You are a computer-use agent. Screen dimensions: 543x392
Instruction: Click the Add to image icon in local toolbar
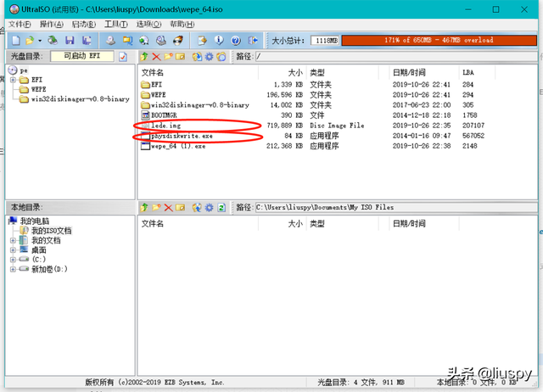click(x=197, y=207)
